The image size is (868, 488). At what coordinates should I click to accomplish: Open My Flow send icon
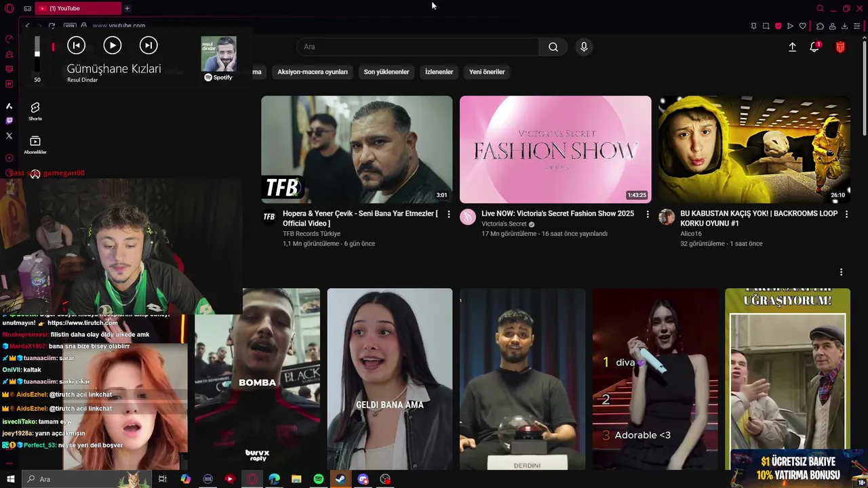point(790,26)
